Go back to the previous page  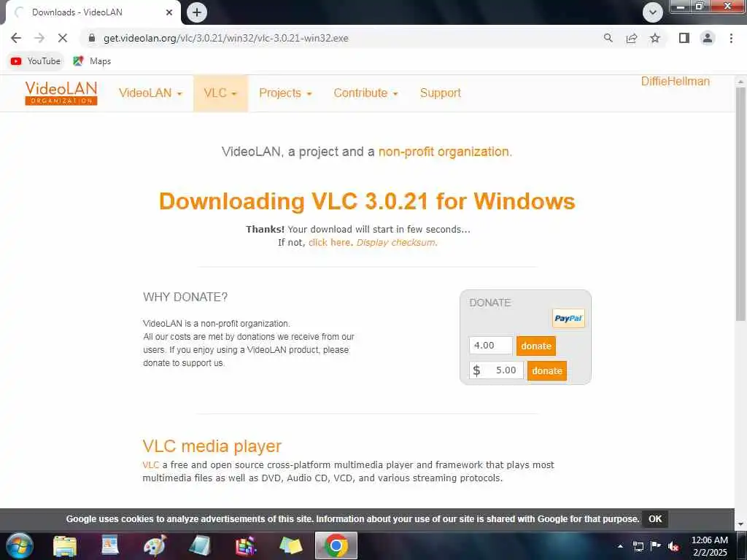click(x=16, y=38)
